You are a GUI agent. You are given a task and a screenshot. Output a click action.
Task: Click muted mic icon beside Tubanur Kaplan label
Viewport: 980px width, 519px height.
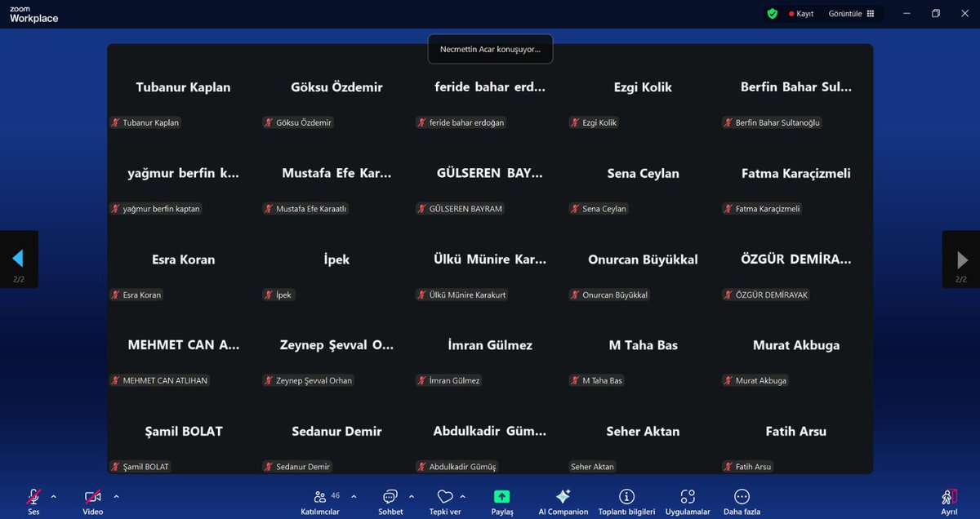point(116,122)
